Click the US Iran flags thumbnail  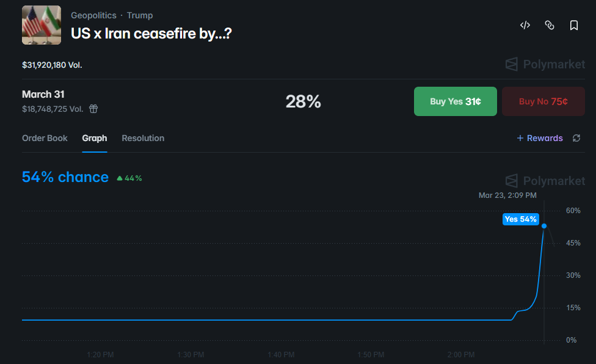click(42, 25)
